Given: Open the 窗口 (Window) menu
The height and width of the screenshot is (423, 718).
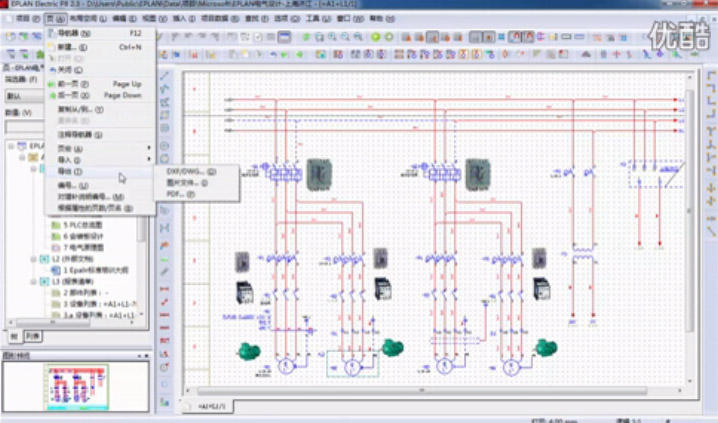Looking at the screenshot, I should 350,19.
